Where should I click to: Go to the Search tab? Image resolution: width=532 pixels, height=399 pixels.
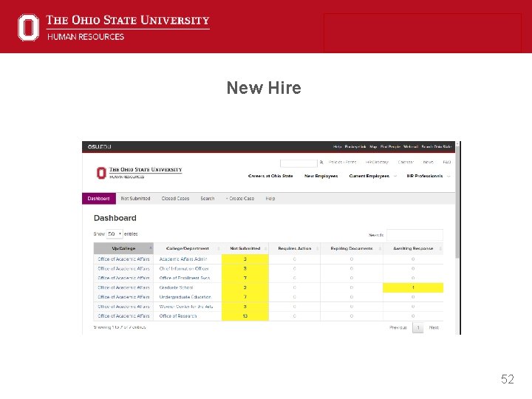point(208,199)
